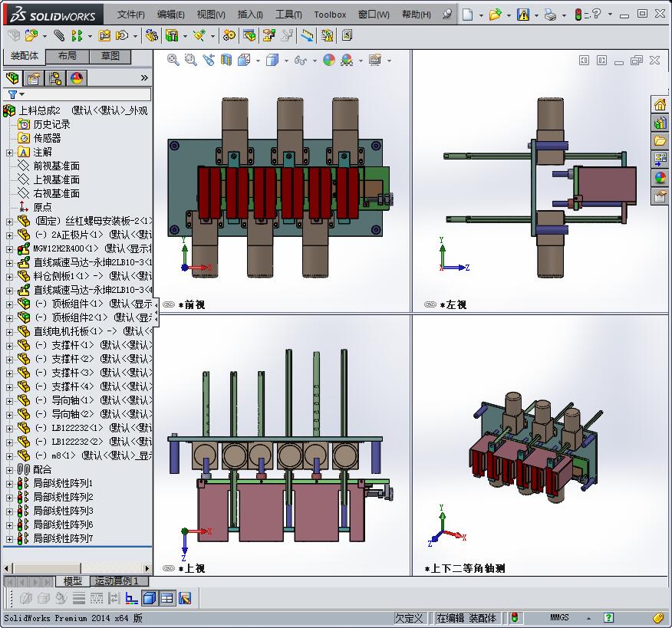Click the paperclip attachment icon in assembly toolbar
The image size is (672, 628).
59,35
